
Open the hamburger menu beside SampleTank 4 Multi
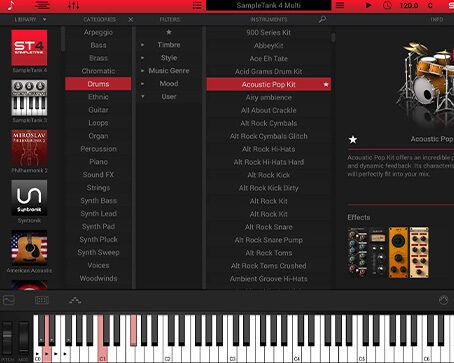click(340, 5)
